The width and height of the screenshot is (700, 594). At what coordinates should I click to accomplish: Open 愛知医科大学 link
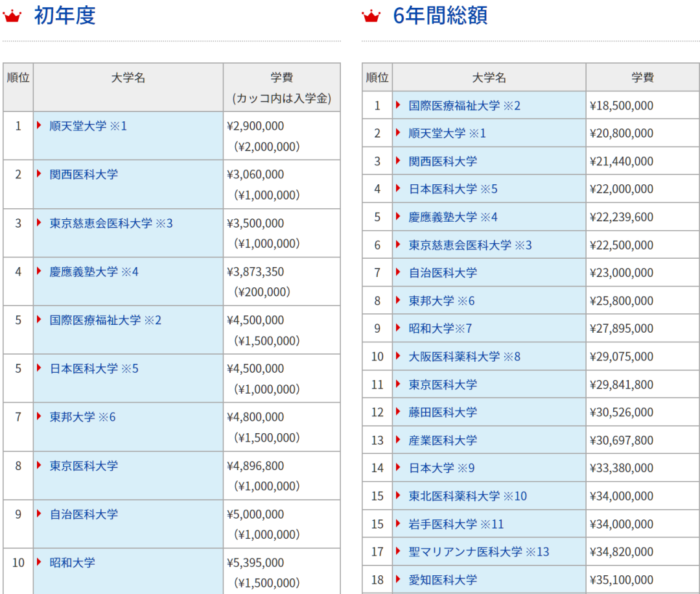(443, 580)
